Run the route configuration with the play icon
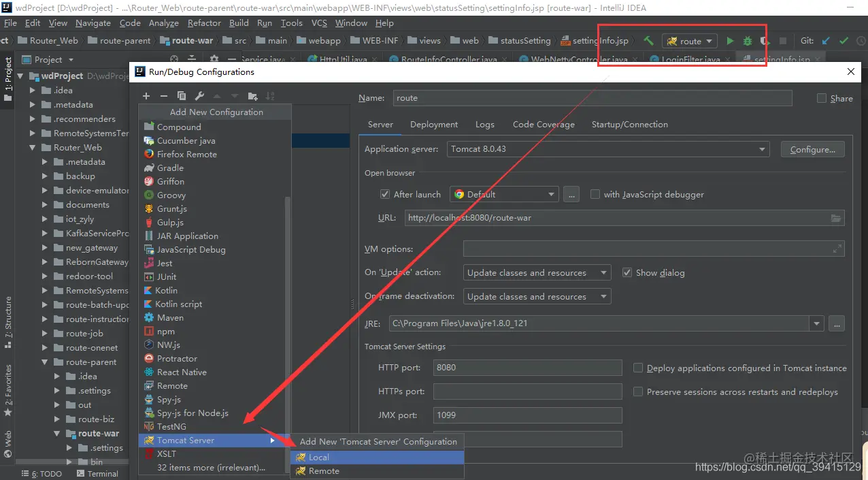 730,41
